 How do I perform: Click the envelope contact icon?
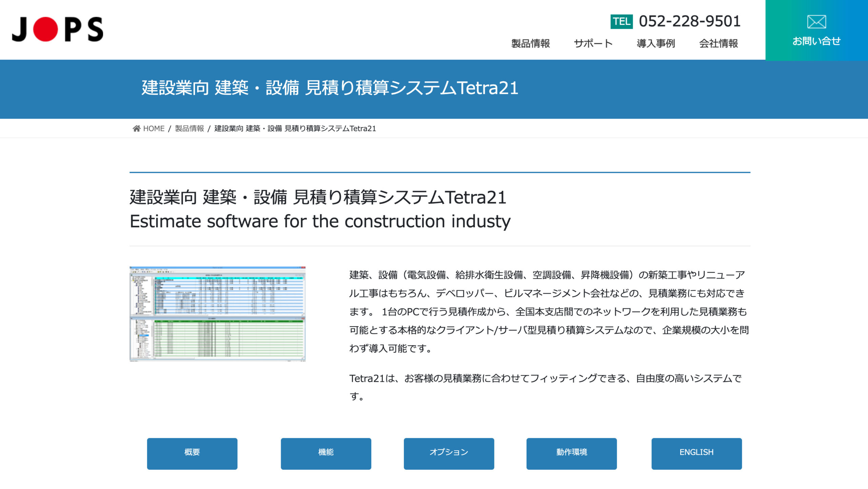816,22
